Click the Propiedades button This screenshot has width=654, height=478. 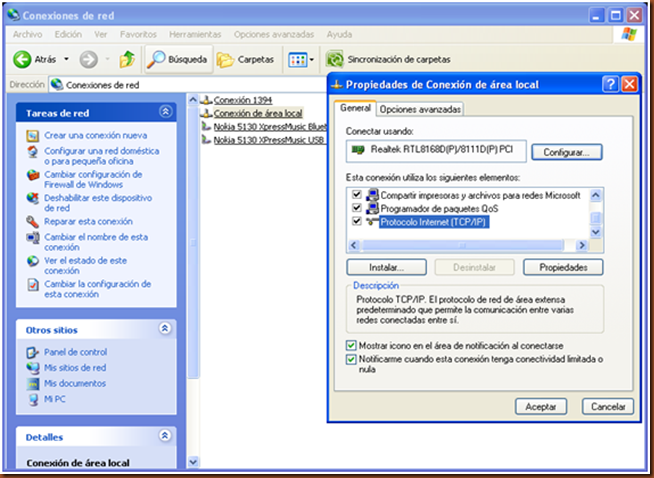tap(563, 267)
